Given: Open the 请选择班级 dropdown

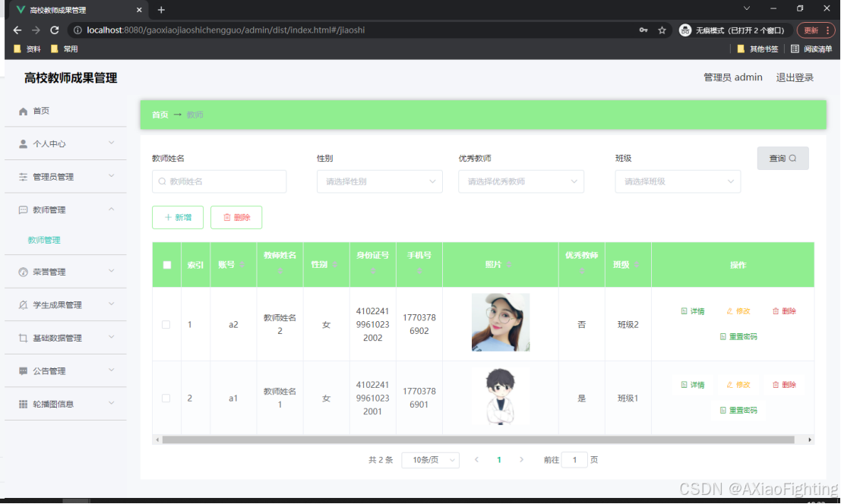Looking at the screenshot, I should [678, 181].
